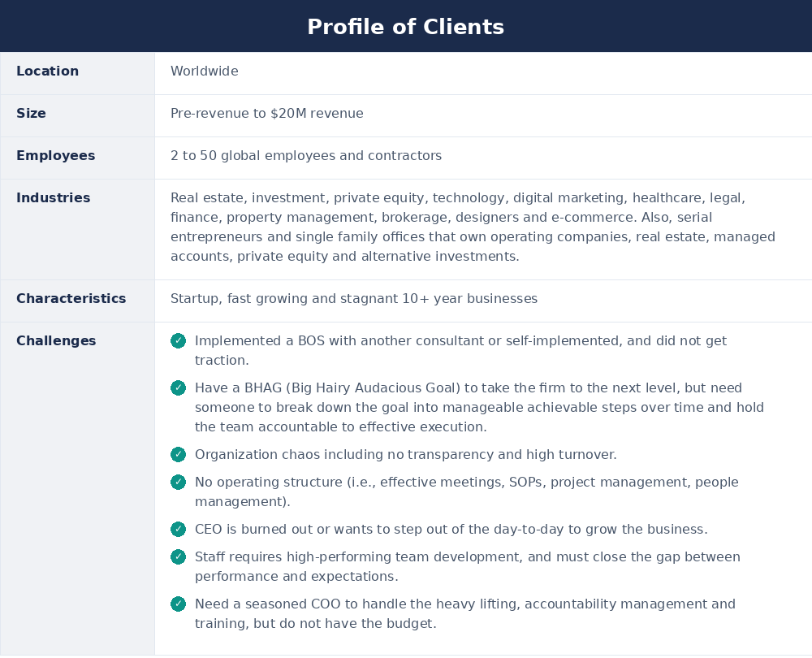Click the Worldwide location value

(x=205, y=71)
